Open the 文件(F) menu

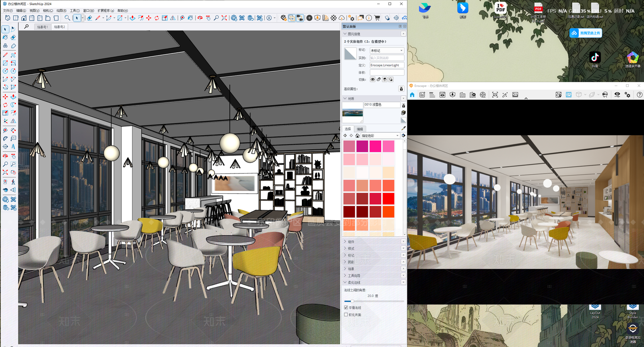click(8, 11)
